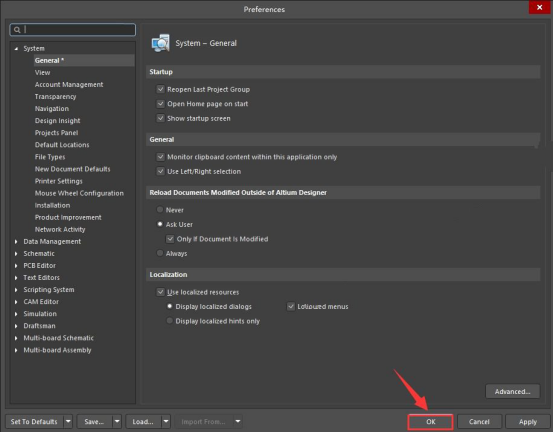Expand the Data Management node

coord(16,242)
